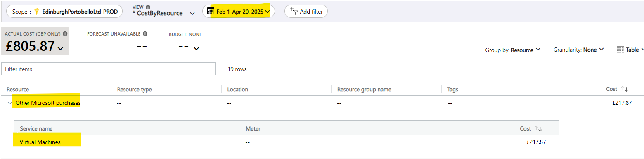The height and width of the screenshot is (159, 644).
Task: Focus the Filter items search box
Action: tap(109, 69)
